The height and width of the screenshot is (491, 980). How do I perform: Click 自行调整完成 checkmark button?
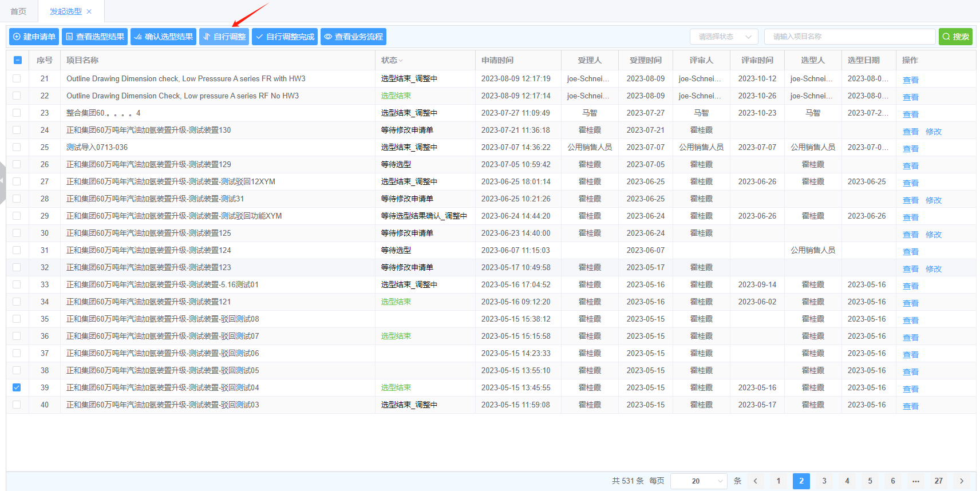click(x=284, y=37)
